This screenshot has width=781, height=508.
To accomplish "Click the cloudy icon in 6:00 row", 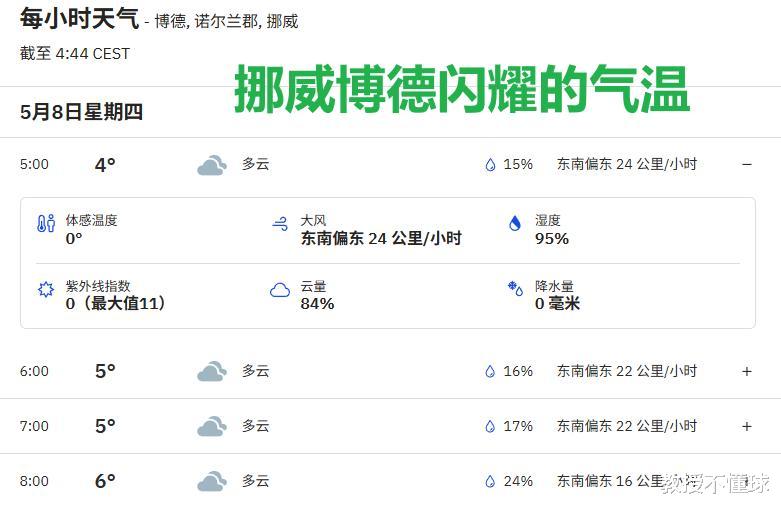I will pyautogui.click(x=211, y=372).
